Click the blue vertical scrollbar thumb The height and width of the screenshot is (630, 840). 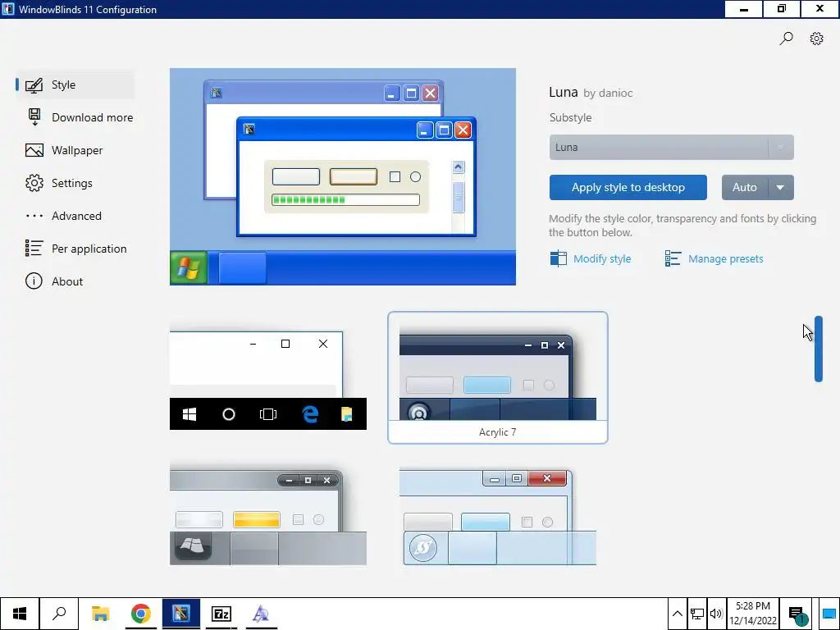[818, 349]
